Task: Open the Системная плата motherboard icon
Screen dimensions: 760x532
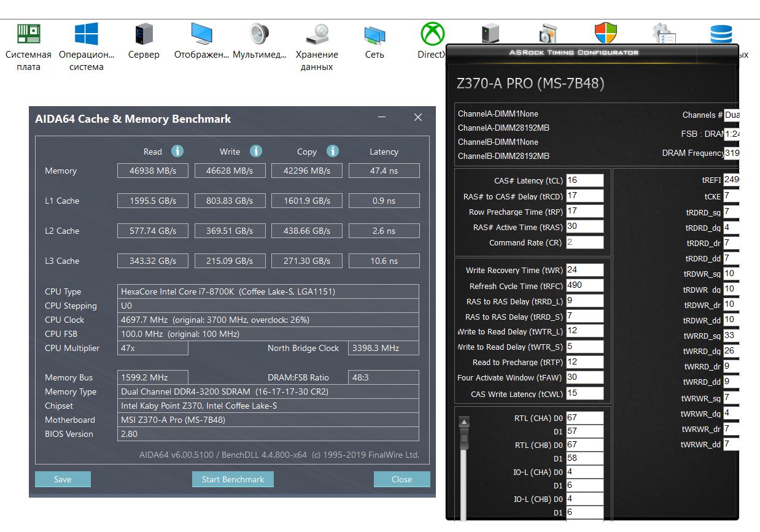Action: pyautogui.click(x=28, y=34)
